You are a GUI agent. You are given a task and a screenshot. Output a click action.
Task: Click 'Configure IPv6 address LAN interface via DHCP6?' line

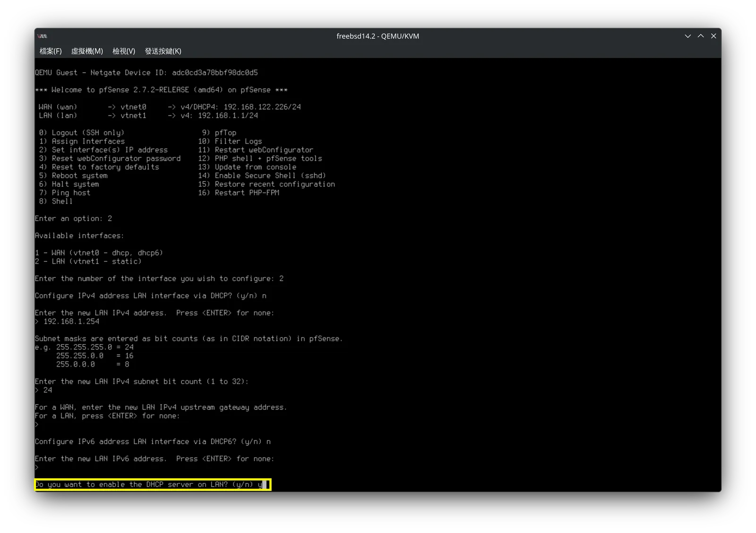click(x=153, y=442)
